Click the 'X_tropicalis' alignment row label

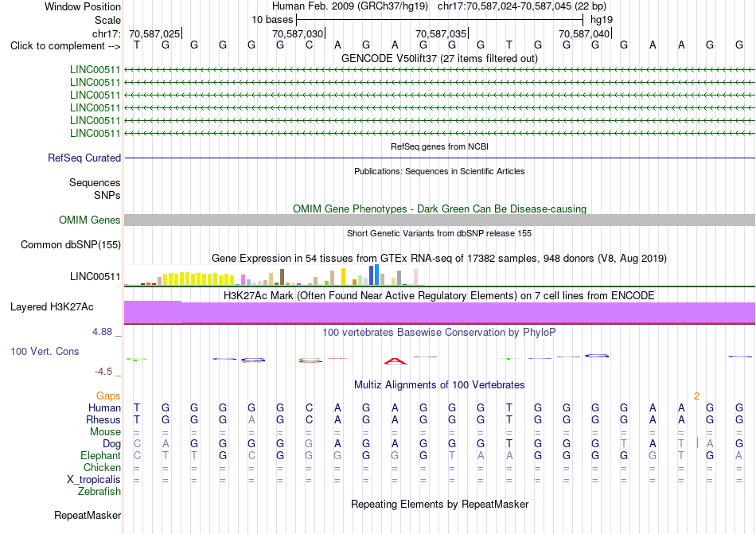(x=94, y=480)
